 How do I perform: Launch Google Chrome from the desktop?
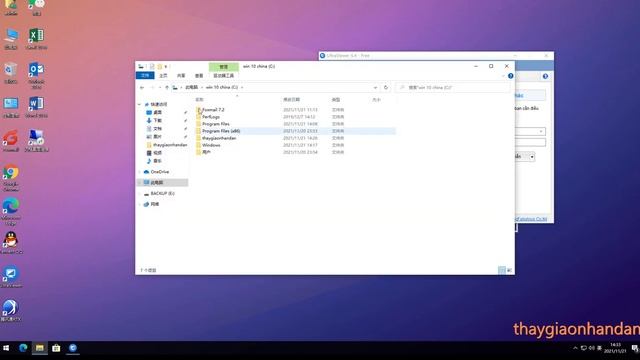11,178
